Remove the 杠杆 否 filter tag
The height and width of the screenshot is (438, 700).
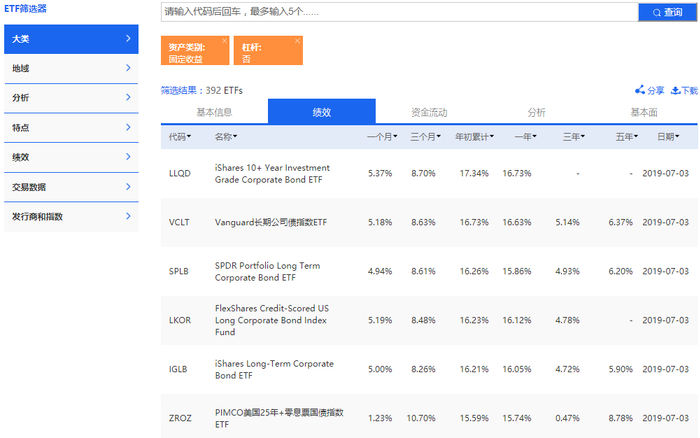298,41
